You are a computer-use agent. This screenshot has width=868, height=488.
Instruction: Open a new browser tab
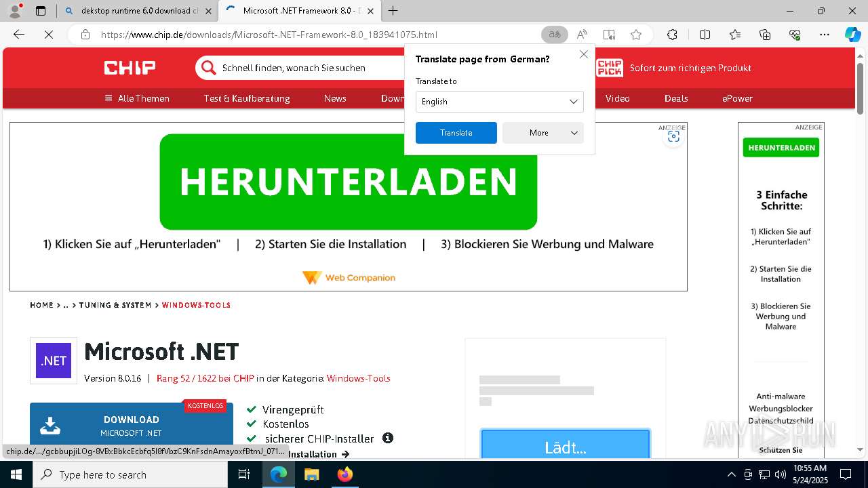393,11
